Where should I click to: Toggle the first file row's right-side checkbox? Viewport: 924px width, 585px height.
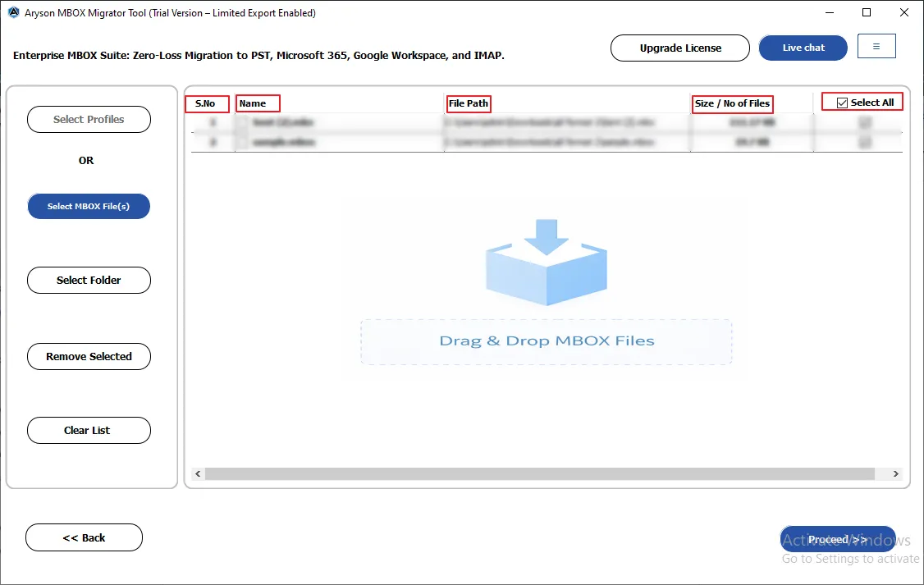[864, 122]
